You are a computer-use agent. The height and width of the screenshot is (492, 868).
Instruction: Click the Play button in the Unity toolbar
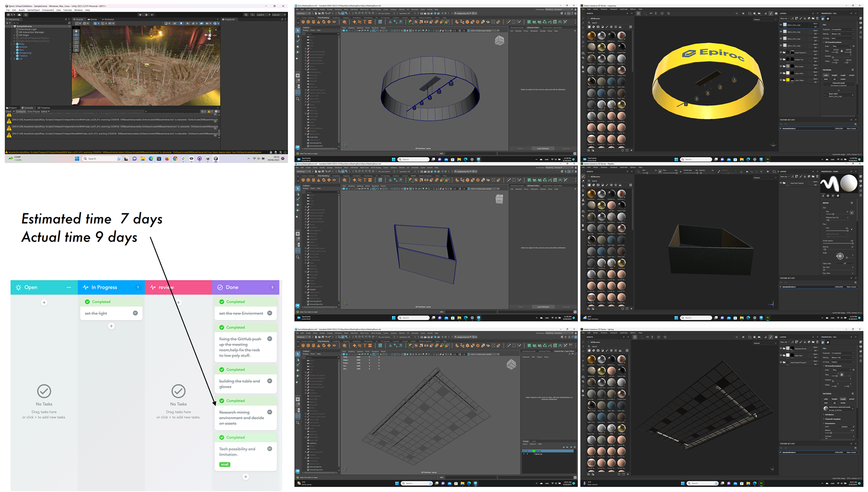[x=140, y=14]
